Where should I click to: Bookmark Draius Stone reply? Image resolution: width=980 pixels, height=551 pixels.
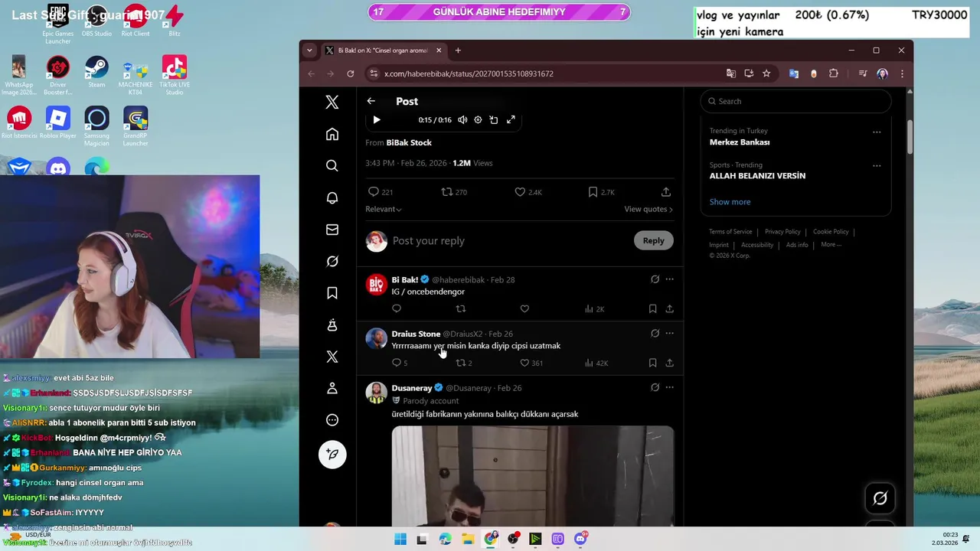tap(652, 363)
